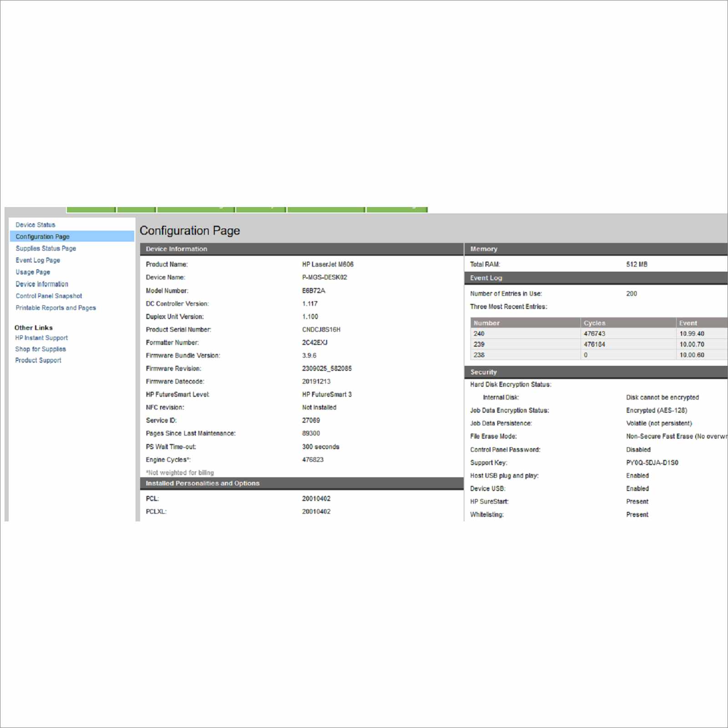This screenshot has width=728, height=728.
Task: Select product name value HP LaserJet M606
Action: [328, 264]
